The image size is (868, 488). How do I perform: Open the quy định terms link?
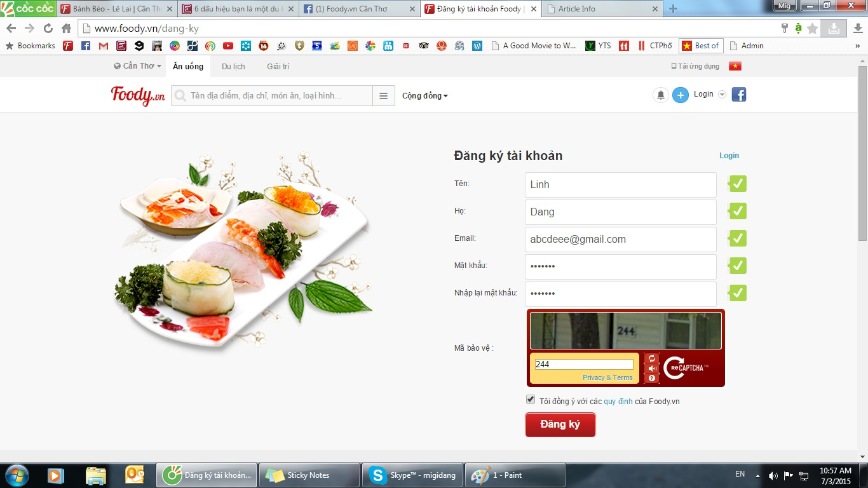[618, 402]
